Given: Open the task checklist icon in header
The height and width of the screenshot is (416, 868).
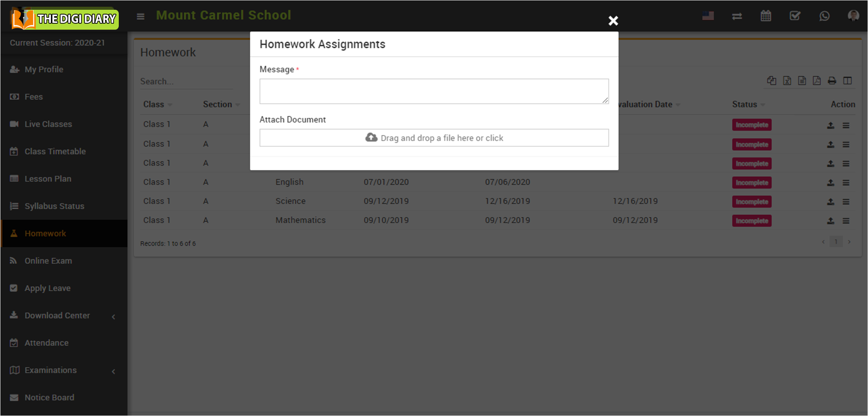Looking at the screenshot, I should tap(794, 16).
